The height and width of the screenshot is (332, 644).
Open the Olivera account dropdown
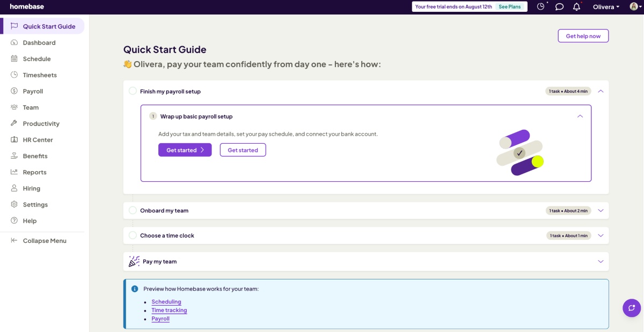point(605,6)
